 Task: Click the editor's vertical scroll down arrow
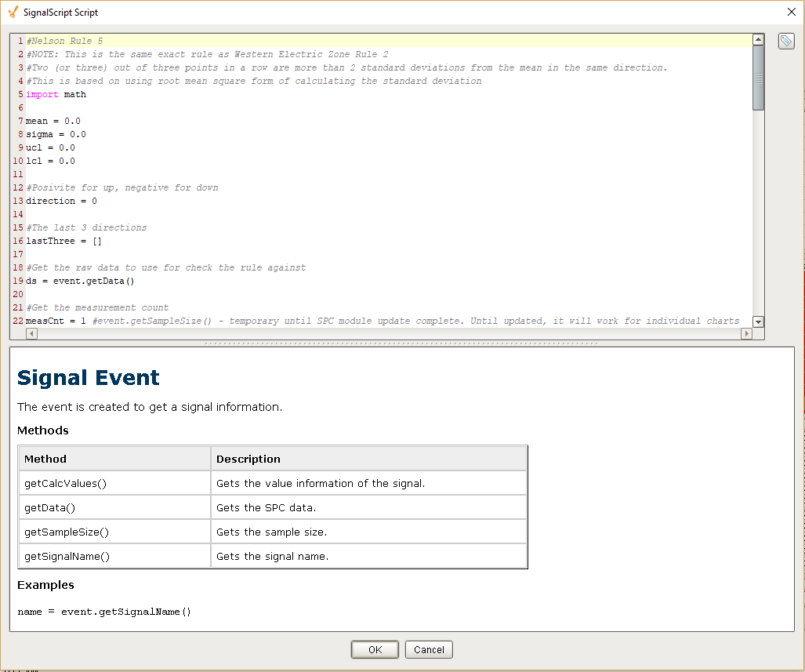point(758,321)
